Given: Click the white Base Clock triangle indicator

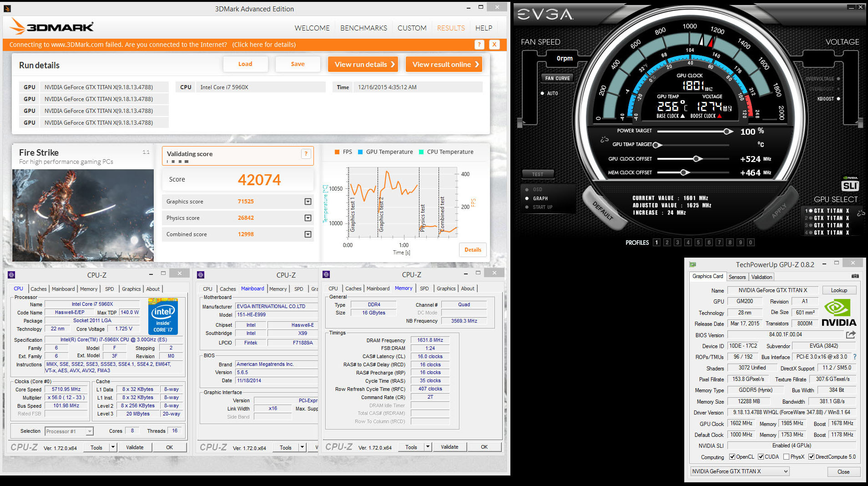Looking at the screenshot, I should (x=682, y=116).
